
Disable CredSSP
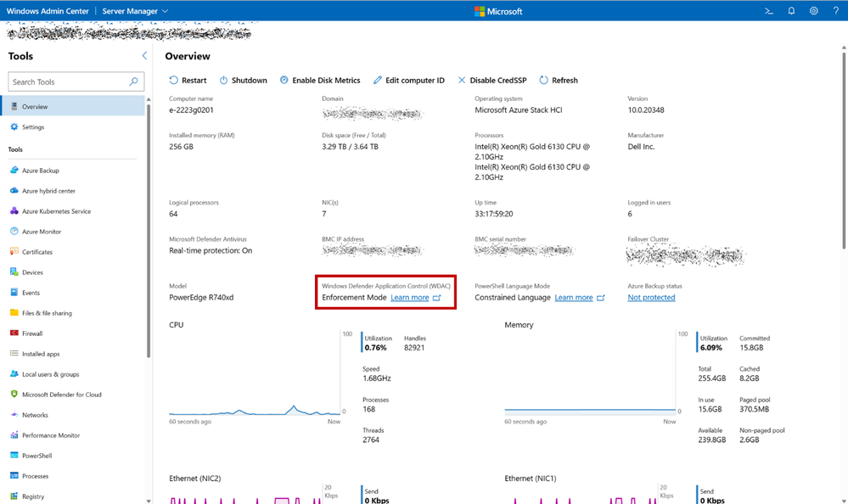tap(492, 80)
